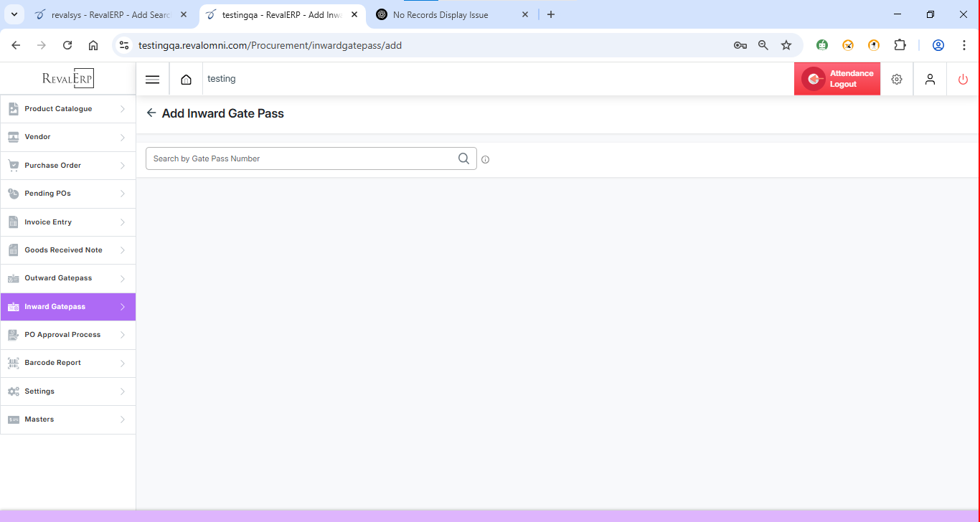Open the Barcode Report menu item
The image size is (980, 522).
click(52, 363)
